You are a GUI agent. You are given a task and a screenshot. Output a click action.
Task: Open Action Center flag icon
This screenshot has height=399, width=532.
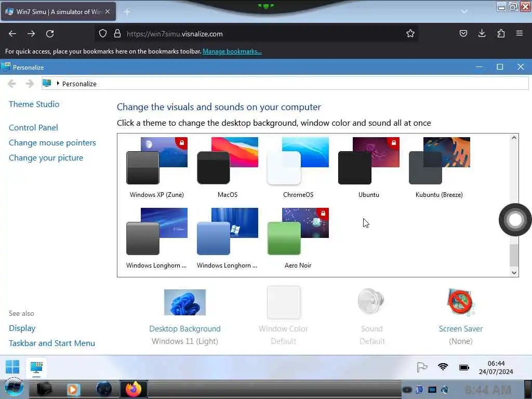point(422,367)
